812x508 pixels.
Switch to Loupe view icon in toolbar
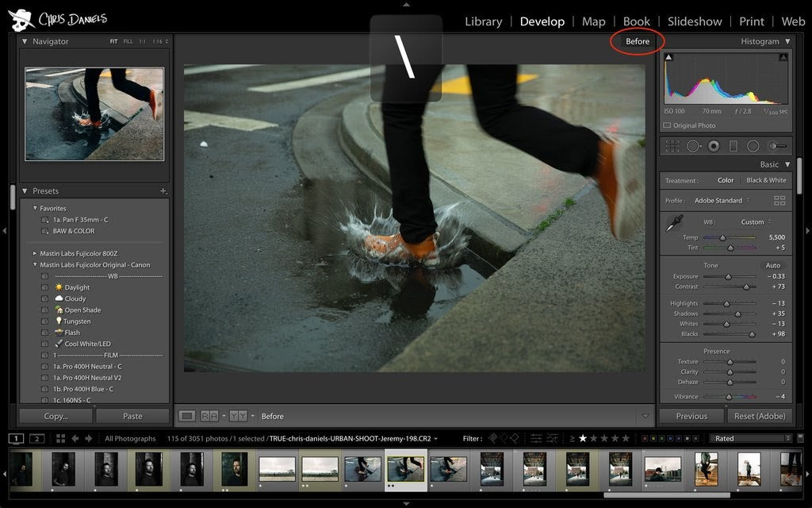(187, 416)
